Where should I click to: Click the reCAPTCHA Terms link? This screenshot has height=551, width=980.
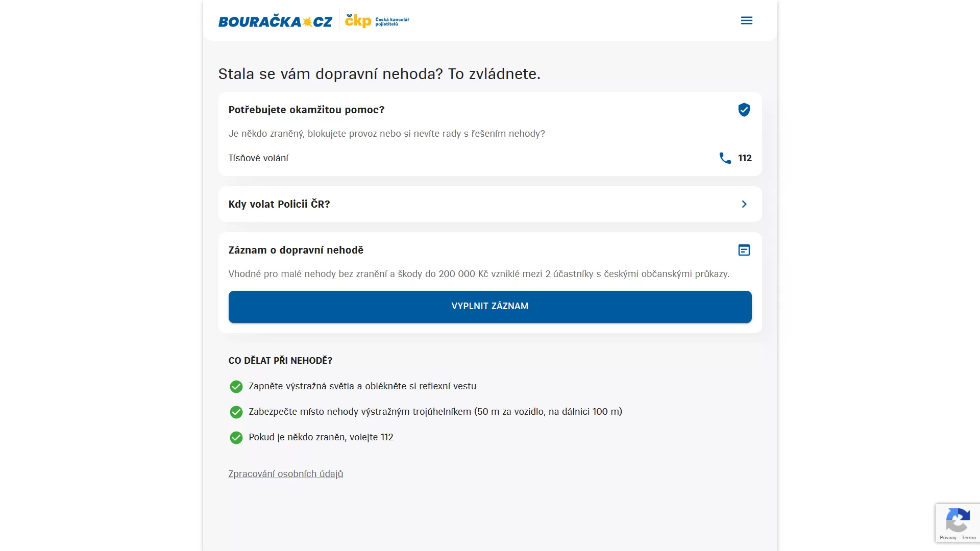point(969,538)
